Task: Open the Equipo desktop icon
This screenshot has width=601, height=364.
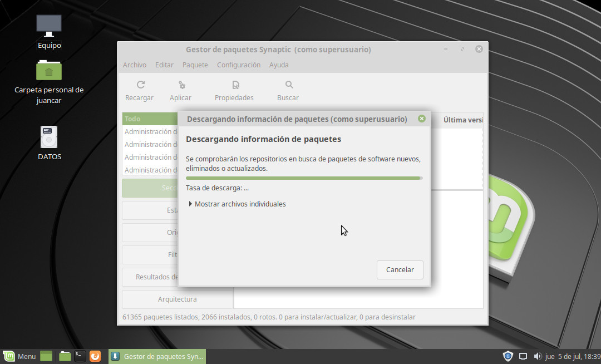Action: click(x=49, y=26)
